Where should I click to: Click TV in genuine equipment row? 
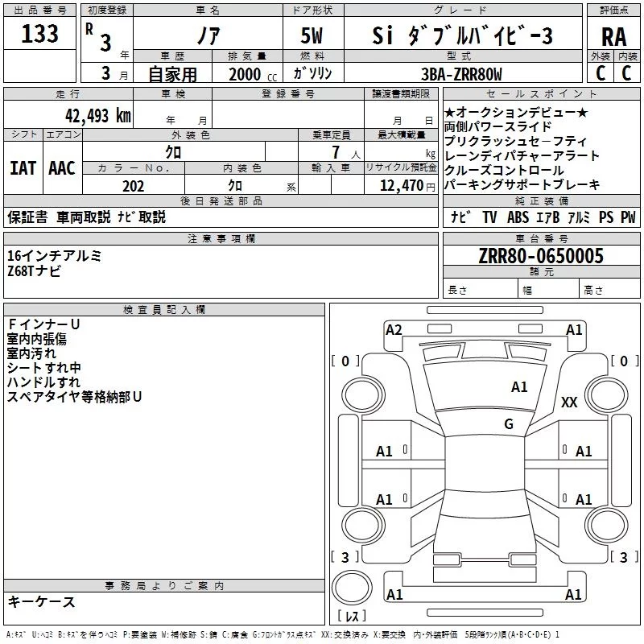point(489,217)
